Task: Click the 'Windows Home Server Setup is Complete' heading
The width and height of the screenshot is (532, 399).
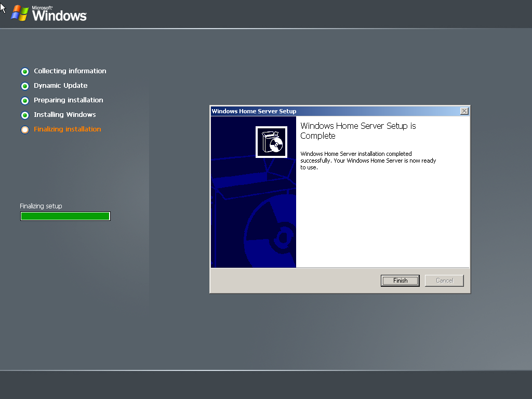Action: coord(358,130)
